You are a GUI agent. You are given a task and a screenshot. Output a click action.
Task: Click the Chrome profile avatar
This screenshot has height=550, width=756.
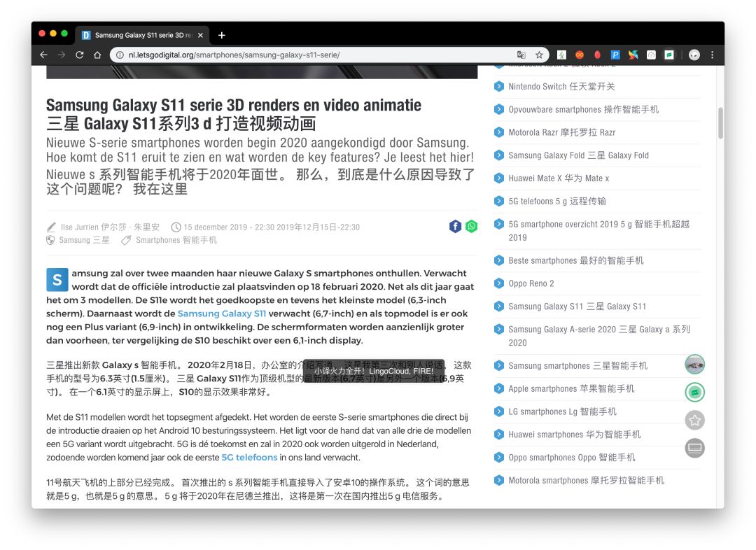(694, 54)
